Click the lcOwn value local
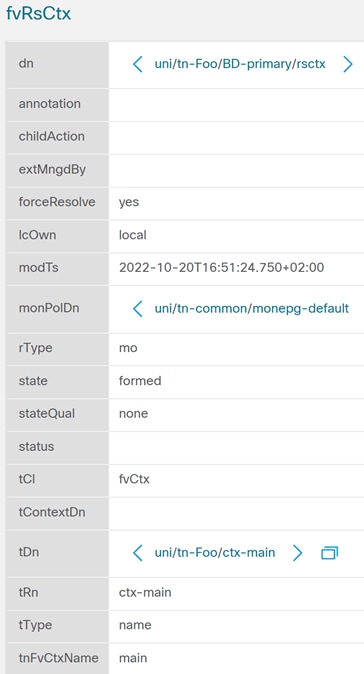Image resolution: width=364 pixels, height=674 pixels. (x=133, y=235)
